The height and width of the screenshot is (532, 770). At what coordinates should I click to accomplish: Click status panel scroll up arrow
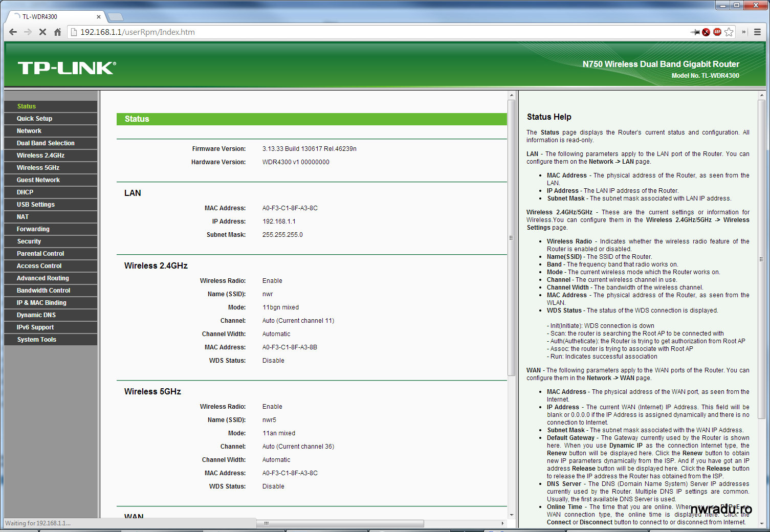click(511, 95)
